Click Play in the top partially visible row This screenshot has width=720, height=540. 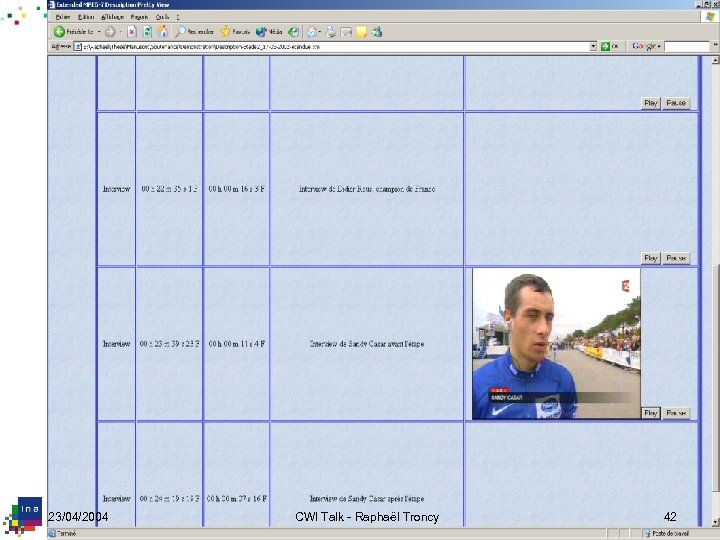click(x=651, y=103)
